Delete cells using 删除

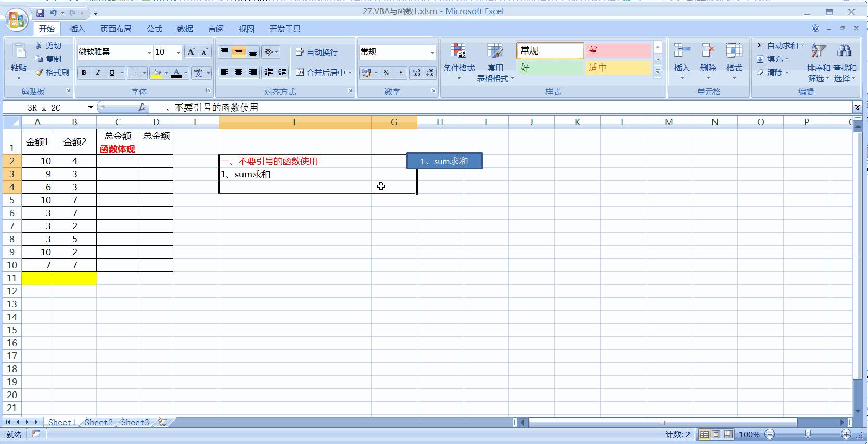(x=708, y=62)
